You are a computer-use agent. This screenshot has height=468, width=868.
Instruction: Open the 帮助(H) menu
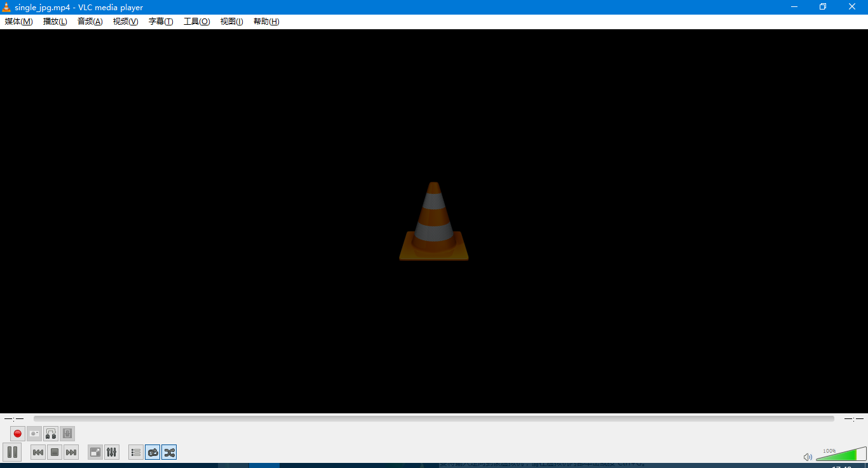pyautogui.click(x=266, y=22)
